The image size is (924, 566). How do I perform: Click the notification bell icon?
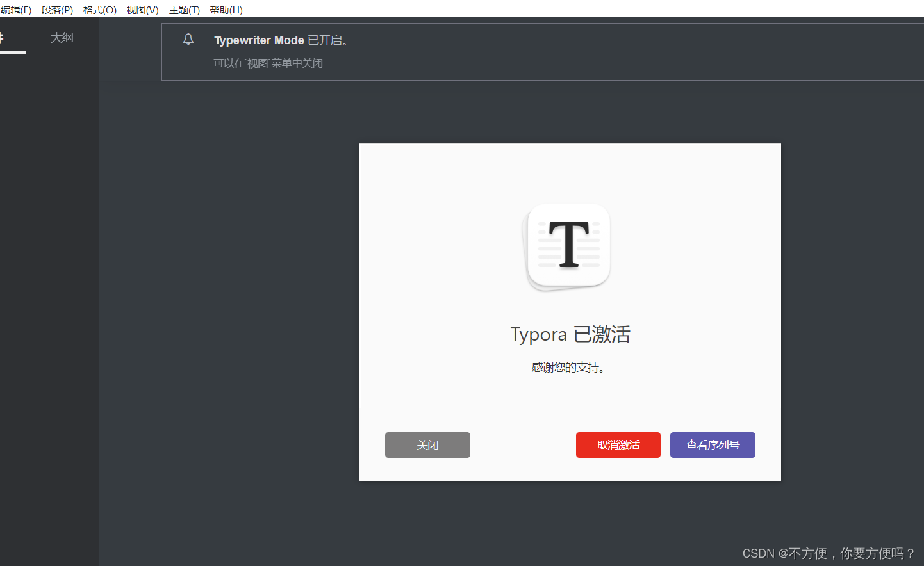188,38
